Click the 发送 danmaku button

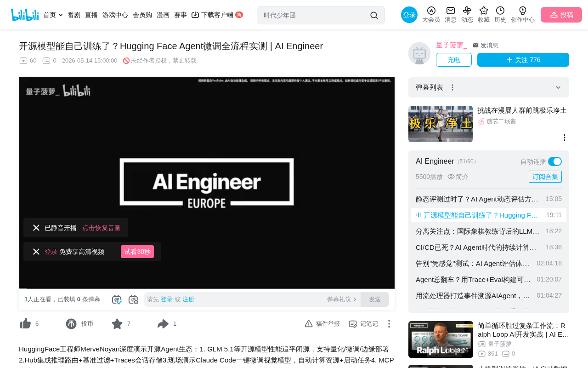pyautogui.click(x=375, y=299)
